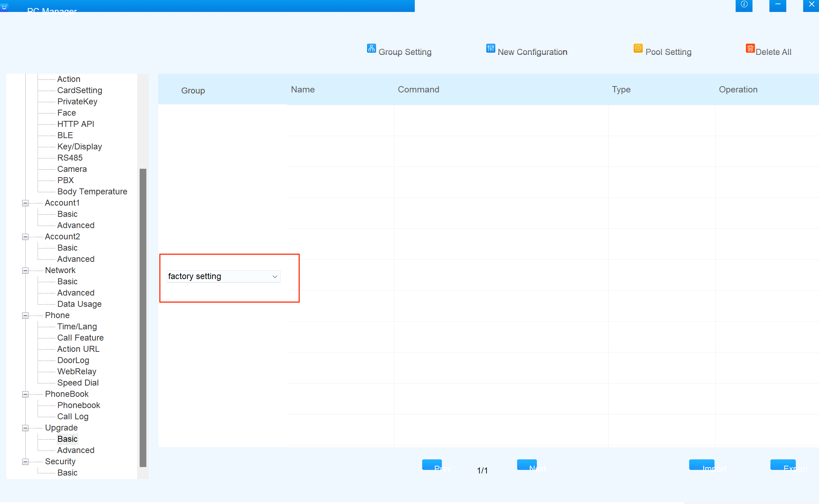The image size is (819, 504).
Task: Click the Pool Setting gear icon
Action: coord(638,48)
